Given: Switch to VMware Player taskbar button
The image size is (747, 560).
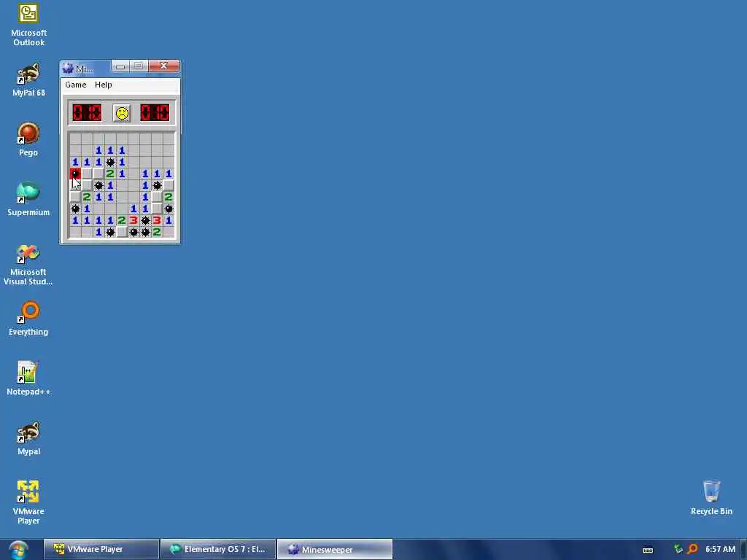Looking at the screenshot, I should 101,549.
